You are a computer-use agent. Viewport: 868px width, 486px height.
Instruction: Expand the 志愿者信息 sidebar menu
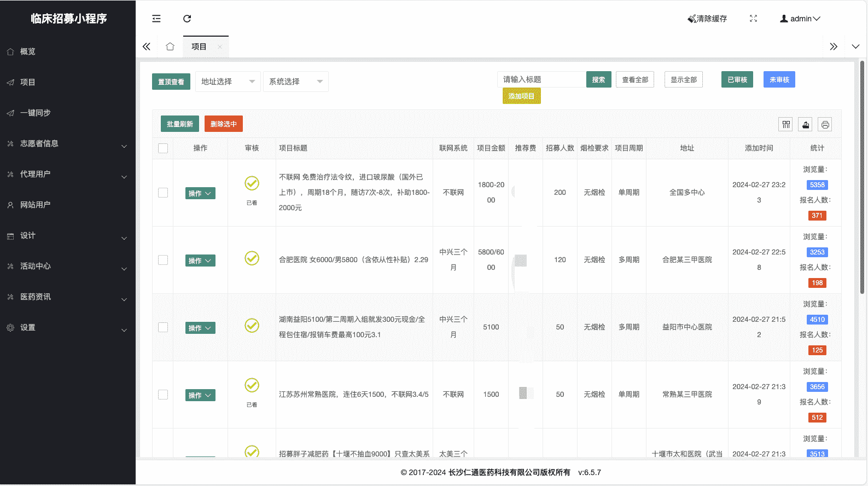pos(68,143)
